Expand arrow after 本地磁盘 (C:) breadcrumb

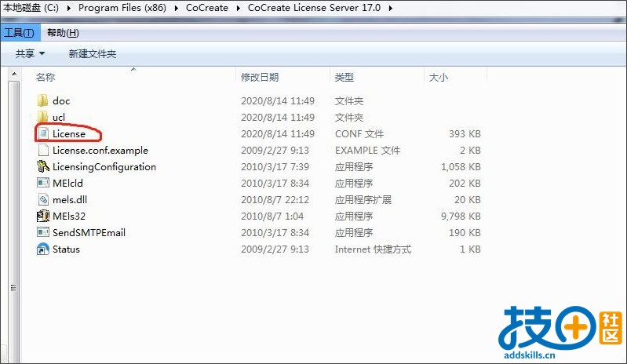69,8
